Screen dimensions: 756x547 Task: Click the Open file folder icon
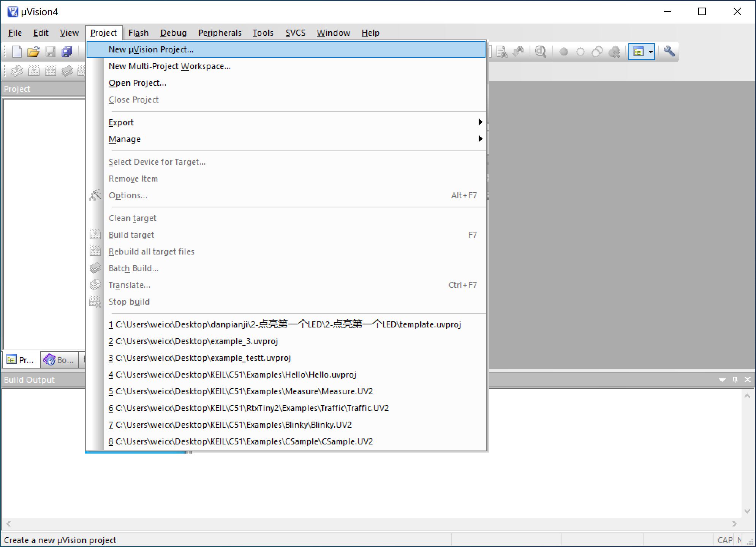tap(33, 52)
